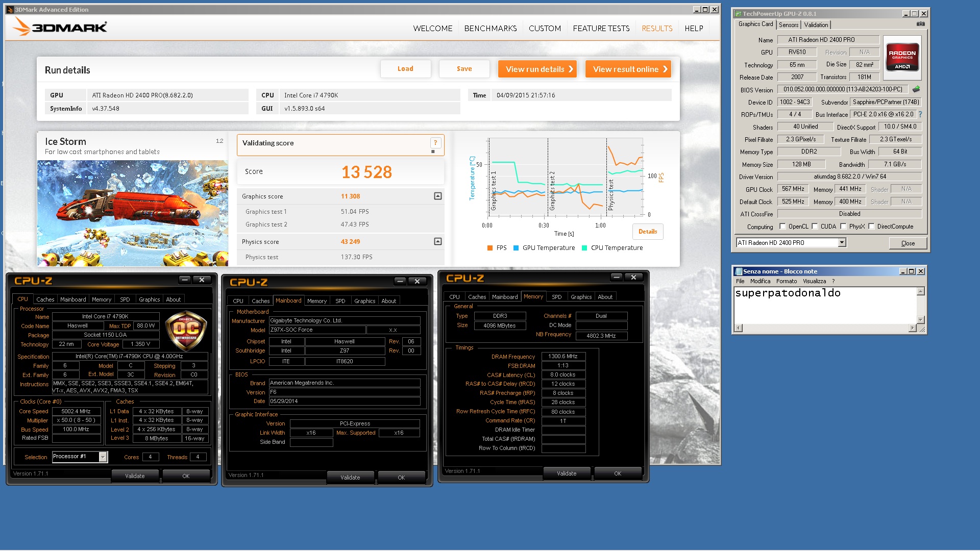Click the GPU-Z screenshot camera icon

(x=921, y=24)
